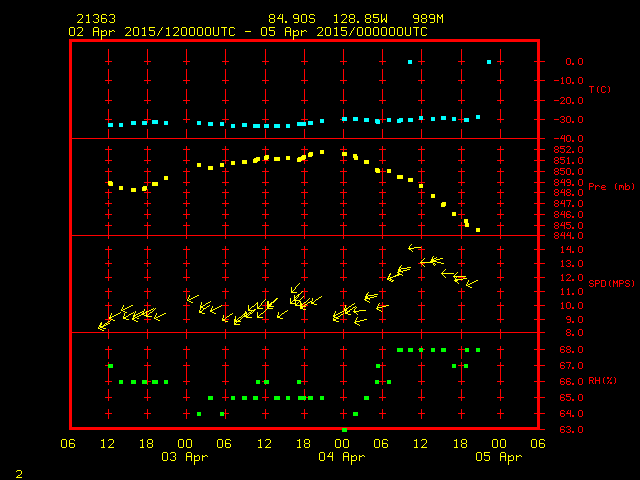Screen dimensions: 640x480
Task: Click the "849.0" pressure tick label
Action: [x=569, y=182]
